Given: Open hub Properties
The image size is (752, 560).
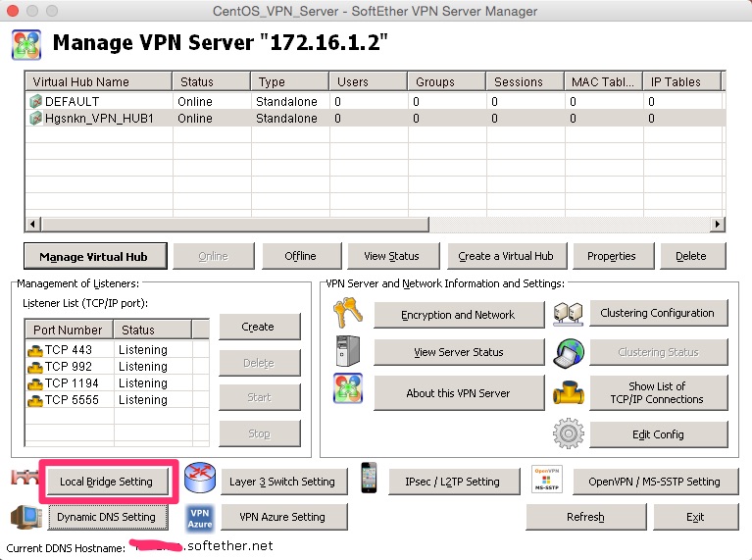Looking at the screenshot, I should click(x=614, y=256).
